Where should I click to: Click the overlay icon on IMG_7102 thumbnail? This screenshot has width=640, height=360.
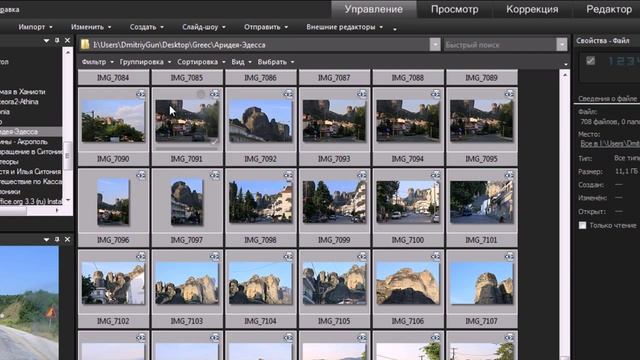[x=141, y=257]
